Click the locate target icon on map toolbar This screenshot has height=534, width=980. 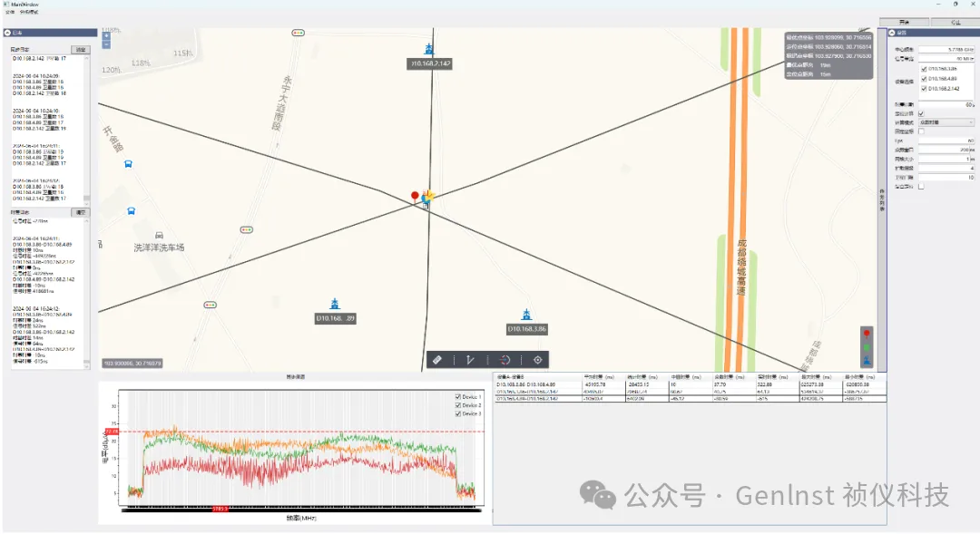[538, 360]
